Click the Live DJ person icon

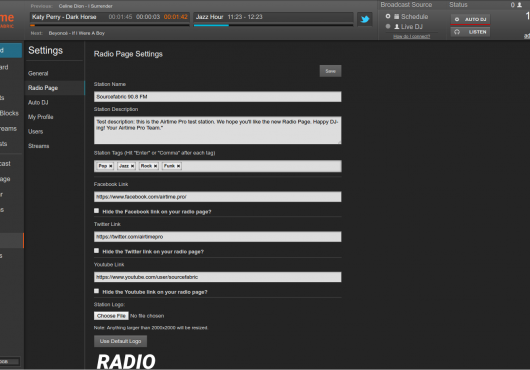397,26
